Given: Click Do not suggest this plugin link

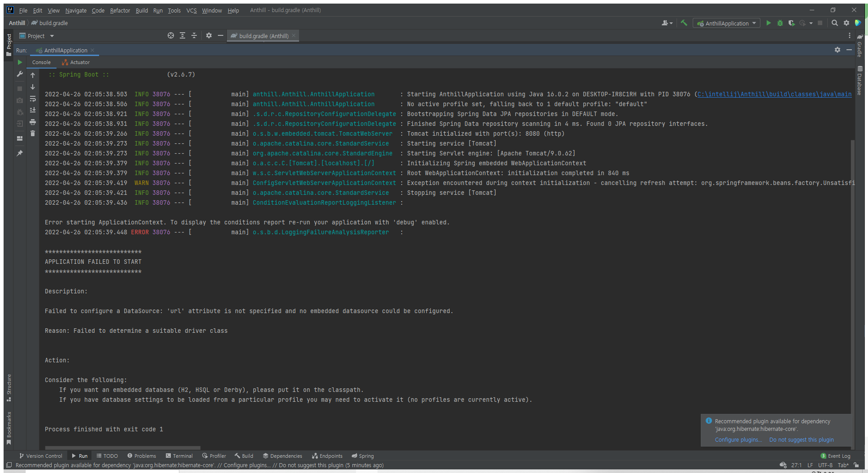Looking at the screenshot, I should [802, 440].
